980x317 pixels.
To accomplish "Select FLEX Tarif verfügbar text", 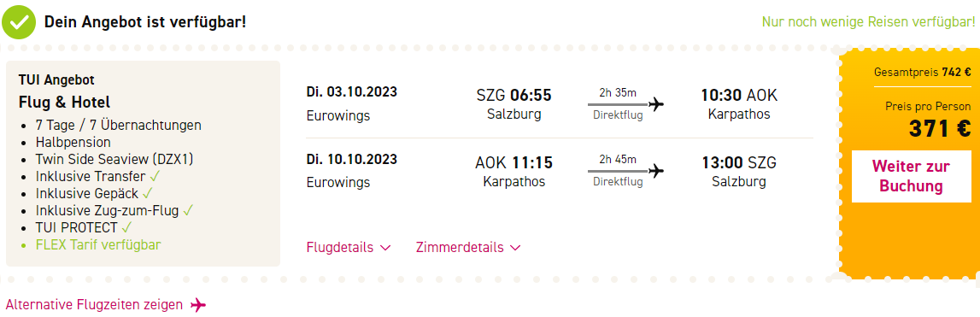I will [98, 244].
